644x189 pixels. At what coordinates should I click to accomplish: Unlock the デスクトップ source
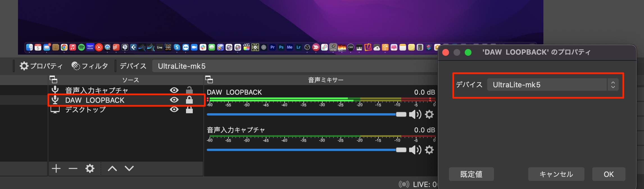189,110
